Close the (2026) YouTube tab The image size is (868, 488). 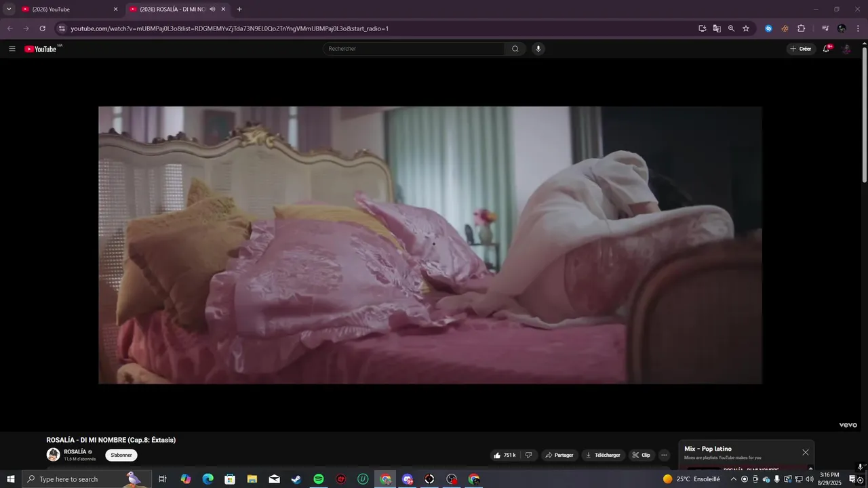tap(115, 9)
